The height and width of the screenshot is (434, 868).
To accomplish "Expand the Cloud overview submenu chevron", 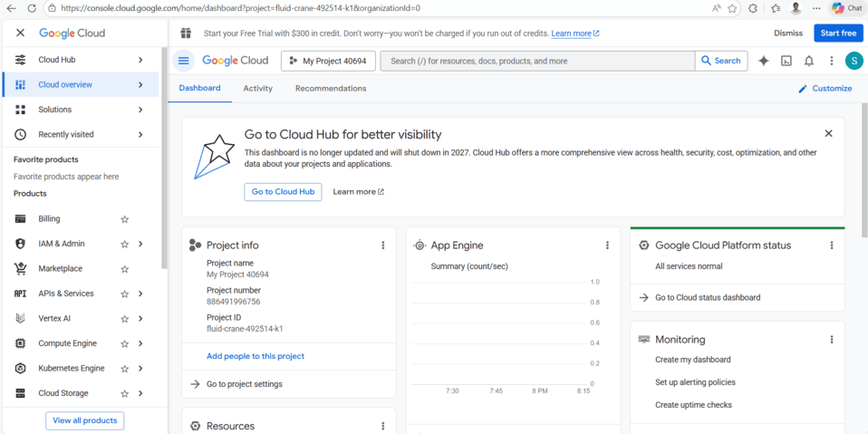I will tap(140, 84).
